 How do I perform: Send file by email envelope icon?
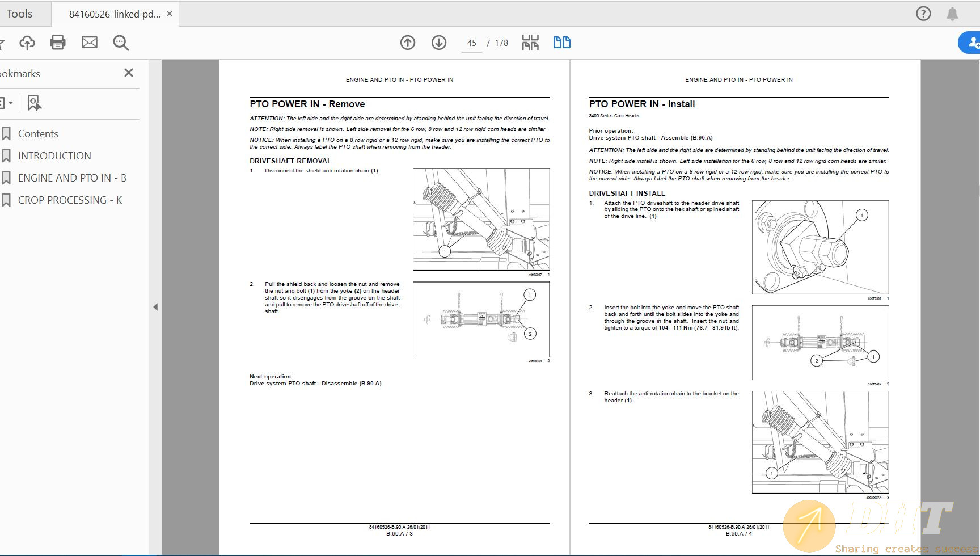[90, 43]
